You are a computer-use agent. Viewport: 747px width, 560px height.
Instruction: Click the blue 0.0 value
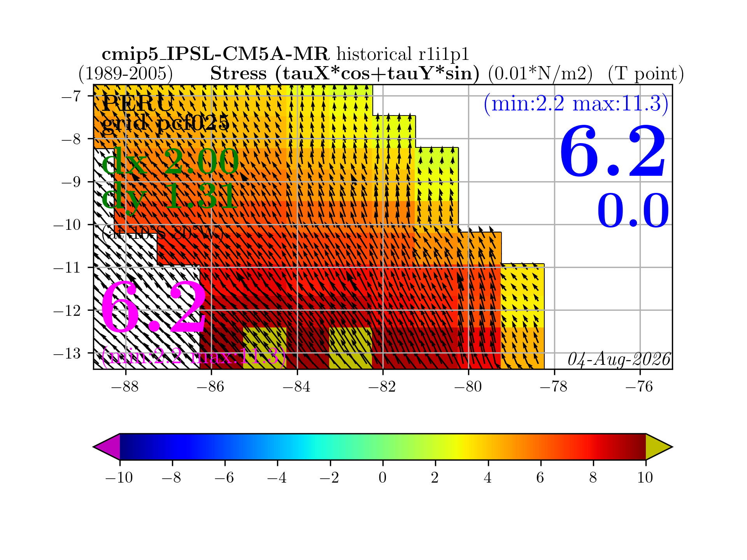click(633, 211)
